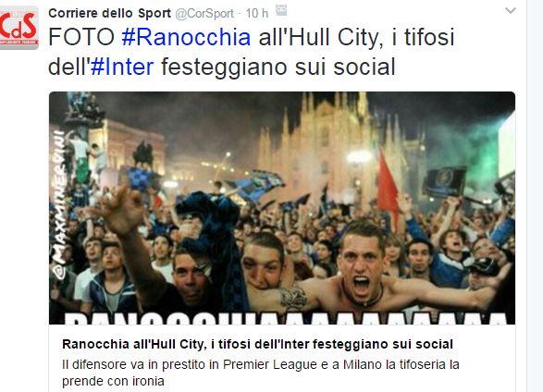Viewport: 543px width, 392px height.
Task: Click the 10 h tweet timestamp
Action: (256, 14)
